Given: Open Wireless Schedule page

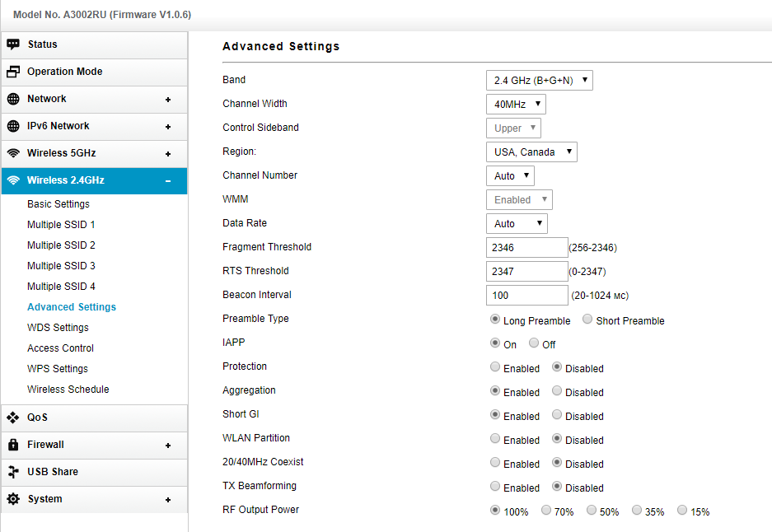Looking at the screenshot, I should [x=68, y=390].
